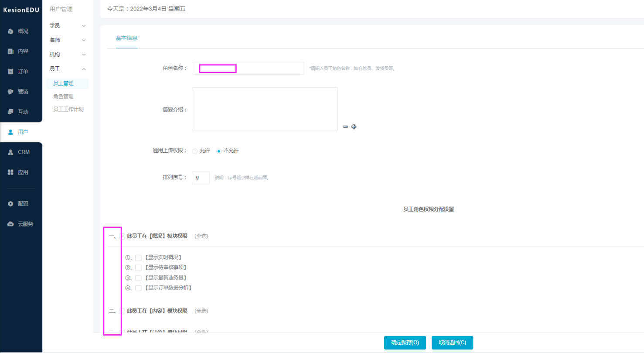The height and width of the screenshot is (353, 644).
Task: Expand the 学员 submenu chevron
Action: click(x=84, y=26)
